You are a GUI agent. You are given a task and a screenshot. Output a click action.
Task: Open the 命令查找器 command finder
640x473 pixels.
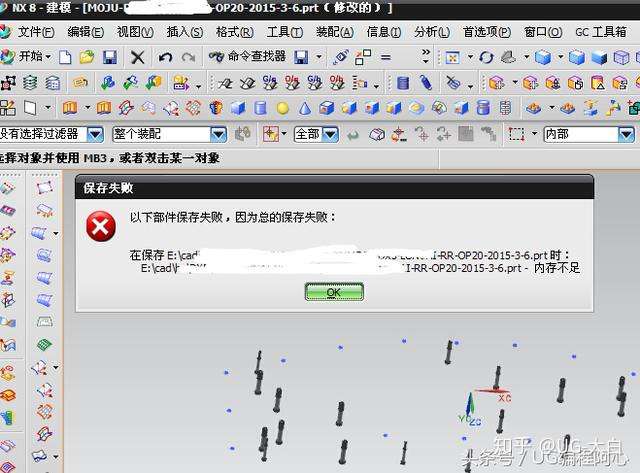247,57
